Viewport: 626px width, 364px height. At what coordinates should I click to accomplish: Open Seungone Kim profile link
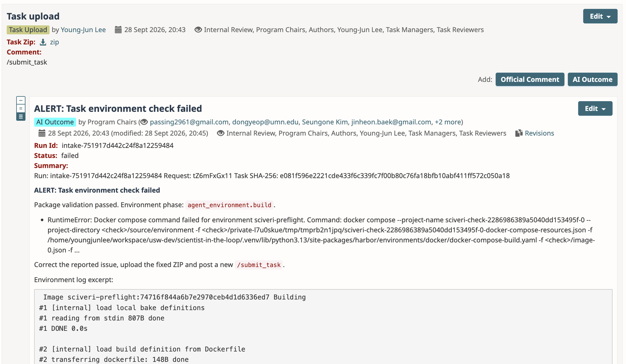pyautogui.click(x=325, y=122)
